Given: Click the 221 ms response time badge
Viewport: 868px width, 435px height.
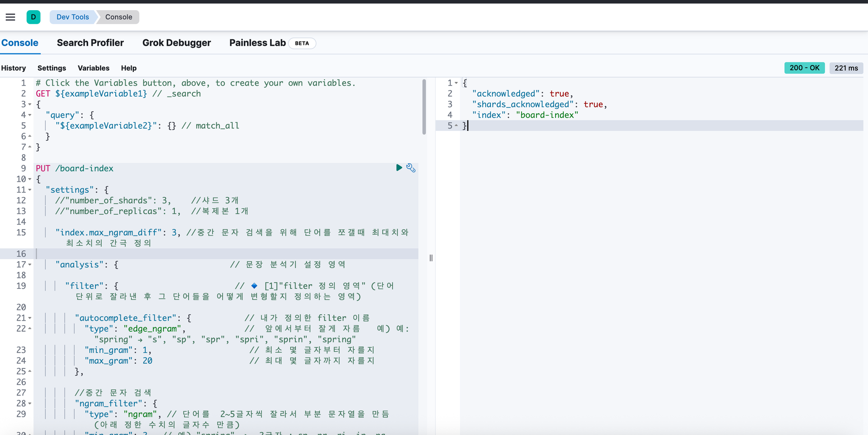Looking at the screenshot, I should pos(846,68).
